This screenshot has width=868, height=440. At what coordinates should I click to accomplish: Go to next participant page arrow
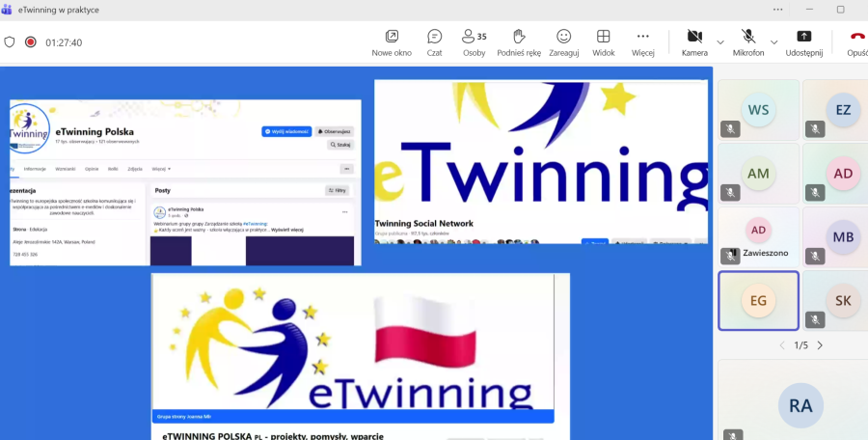pyautogui.click(x=820, y=345)
